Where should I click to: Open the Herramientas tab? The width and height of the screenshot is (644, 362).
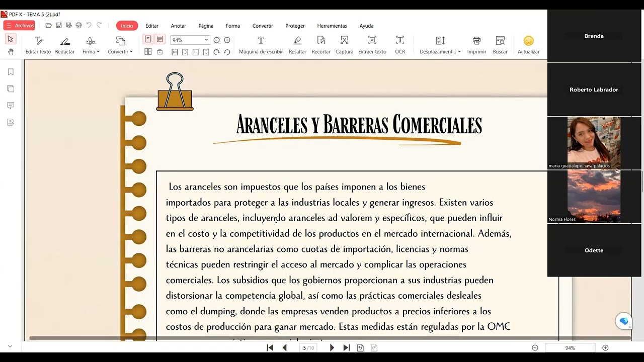(332, 26)
